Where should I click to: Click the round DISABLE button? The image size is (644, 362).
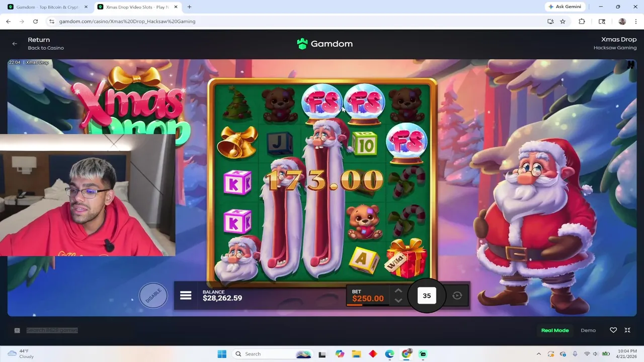[153, 295]
